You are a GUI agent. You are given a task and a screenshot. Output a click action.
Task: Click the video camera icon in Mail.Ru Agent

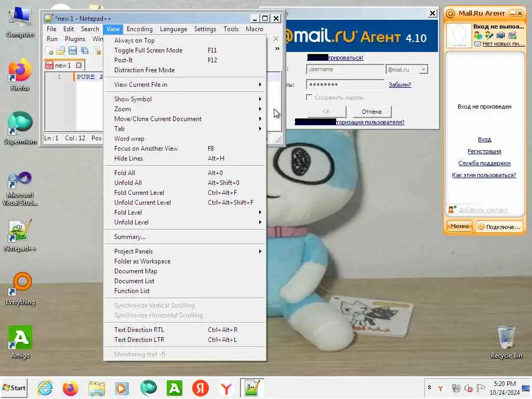click(512, 35)
